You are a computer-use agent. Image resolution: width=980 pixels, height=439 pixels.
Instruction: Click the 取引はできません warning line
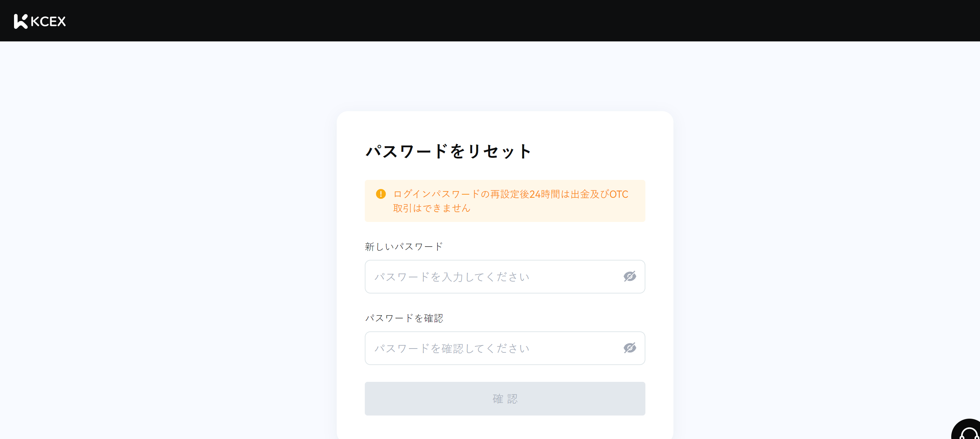431,208
